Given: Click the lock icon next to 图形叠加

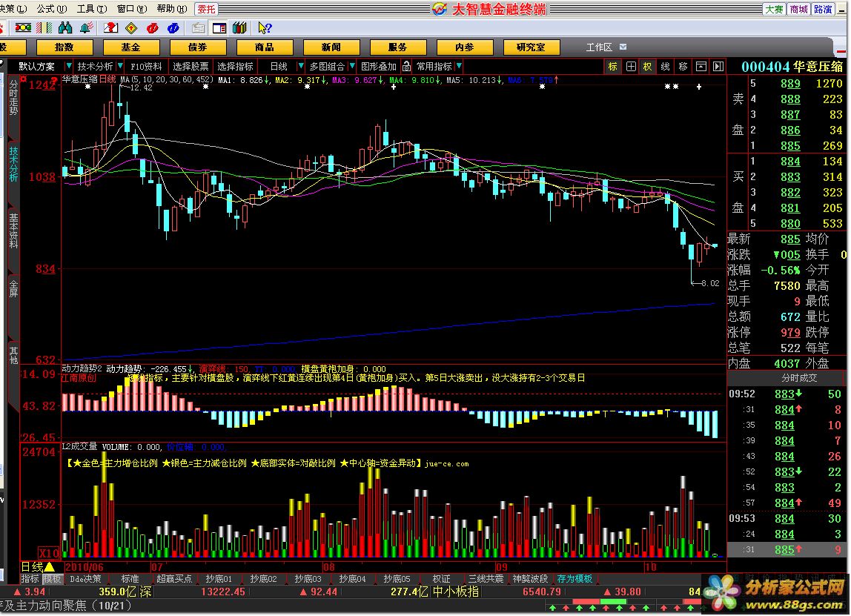Looking at the screenshot, I should pyautogui.click(x=406, y=66).
